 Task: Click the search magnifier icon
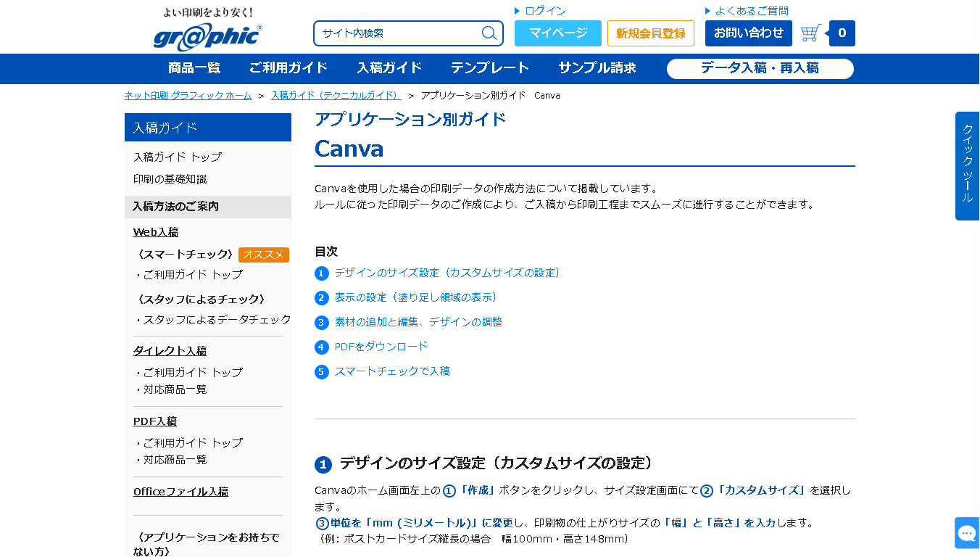(489, 33)
